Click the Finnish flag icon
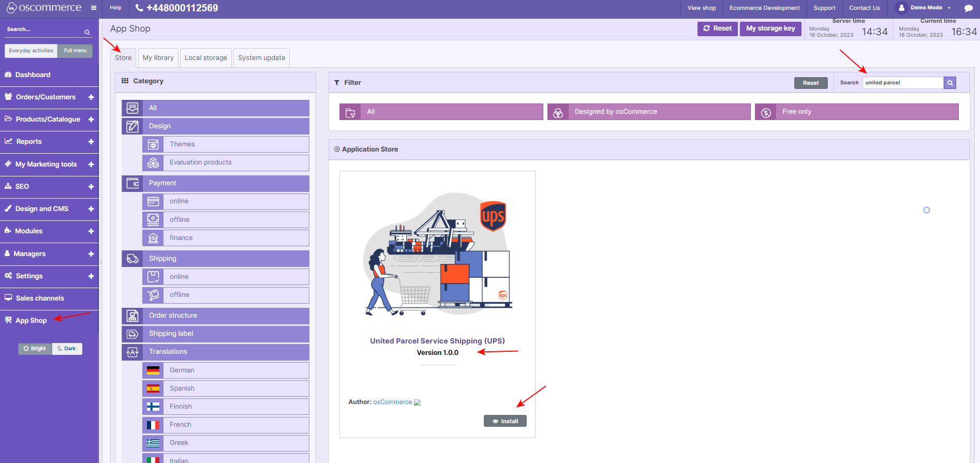Screen dimensions: 980x463 point(153,407)
